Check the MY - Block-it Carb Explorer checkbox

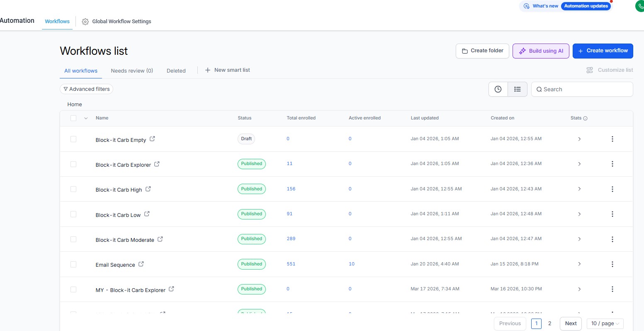click(x=73, y=289)
